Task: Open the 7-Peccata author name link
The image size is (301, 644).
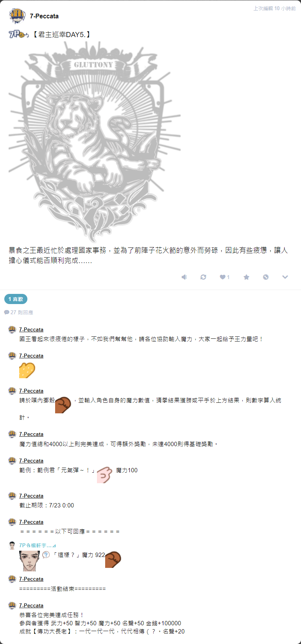Action: [x=44, y=16]
